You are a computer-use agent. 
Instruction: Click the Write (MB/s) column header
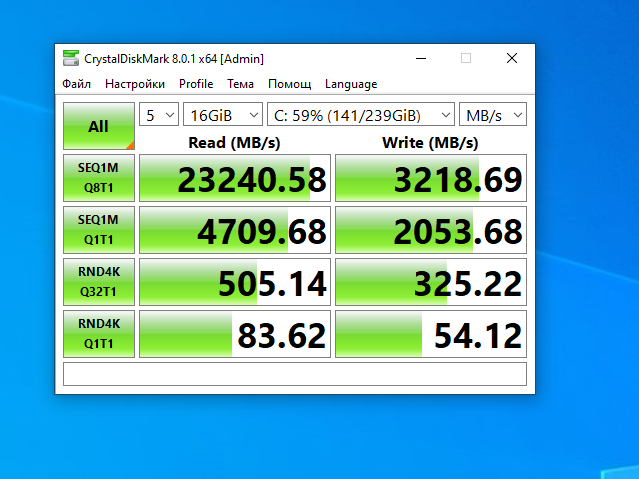430,143
